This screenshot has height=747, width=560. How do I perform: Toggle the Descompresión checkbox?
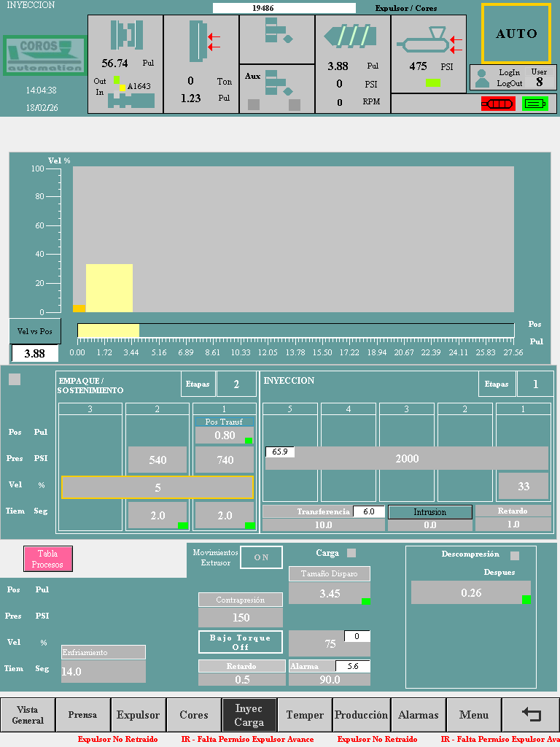tap(515, 555)
